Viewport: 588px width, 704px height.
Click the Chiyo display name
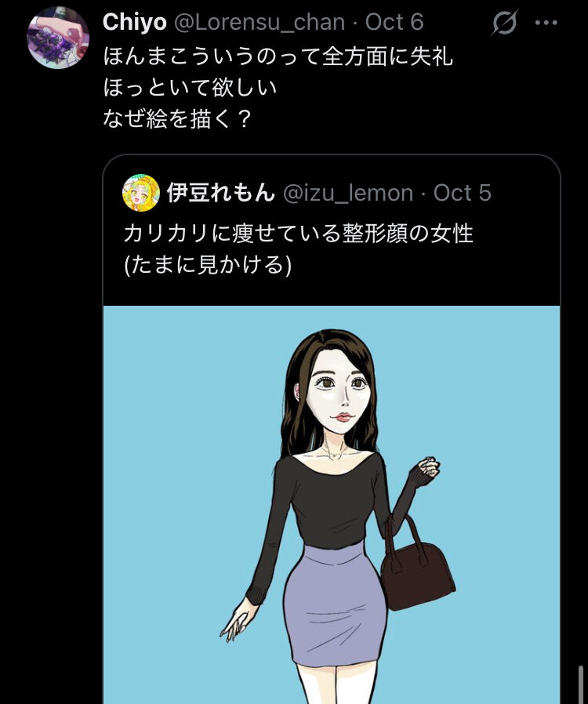pyautogui.click(x=134, y=22)
